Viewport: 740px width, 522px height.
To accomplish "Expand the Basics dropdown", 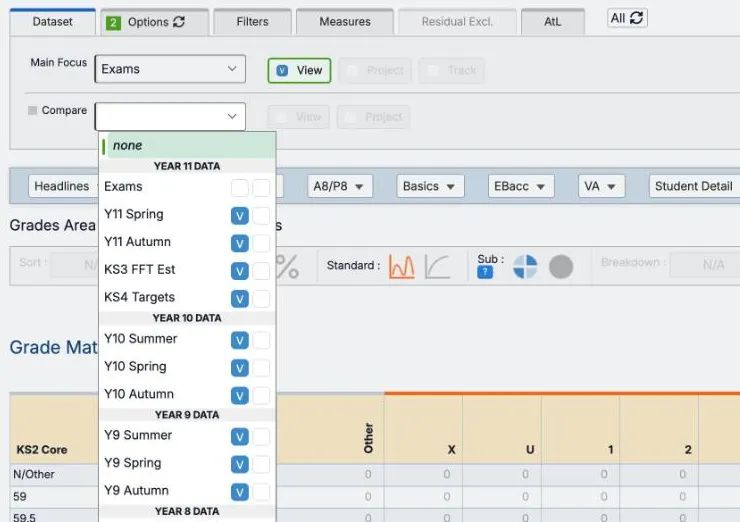I will click(430, 186).
